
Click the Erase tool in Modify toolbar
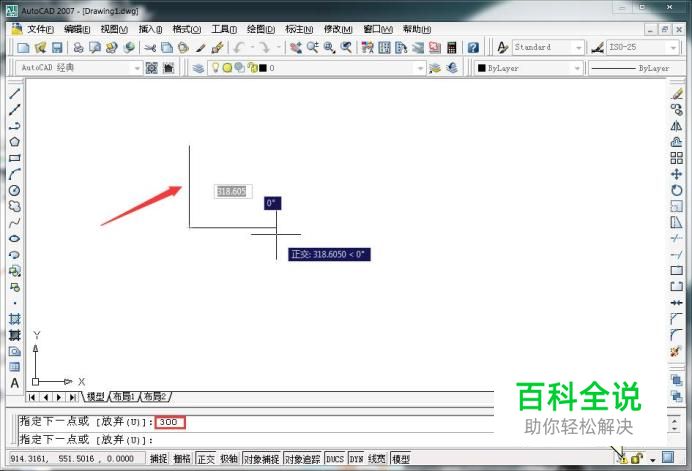click(677, 94)
